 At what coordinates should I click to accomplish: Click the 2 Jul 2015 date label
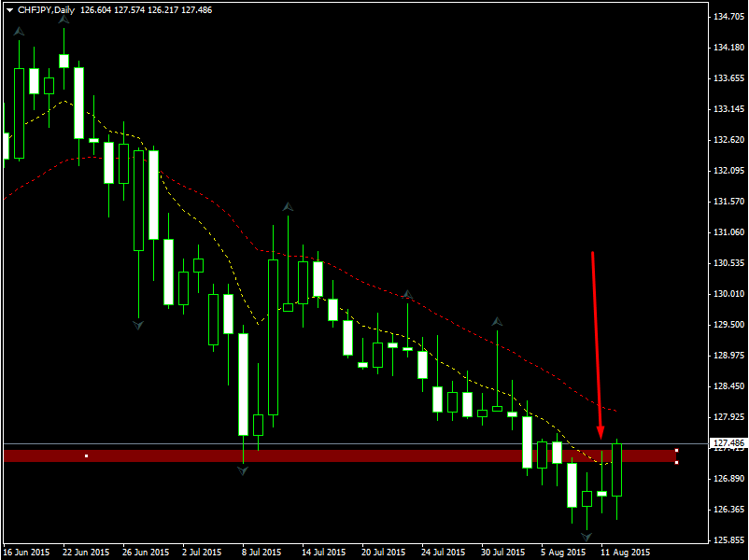pos(202,553)
